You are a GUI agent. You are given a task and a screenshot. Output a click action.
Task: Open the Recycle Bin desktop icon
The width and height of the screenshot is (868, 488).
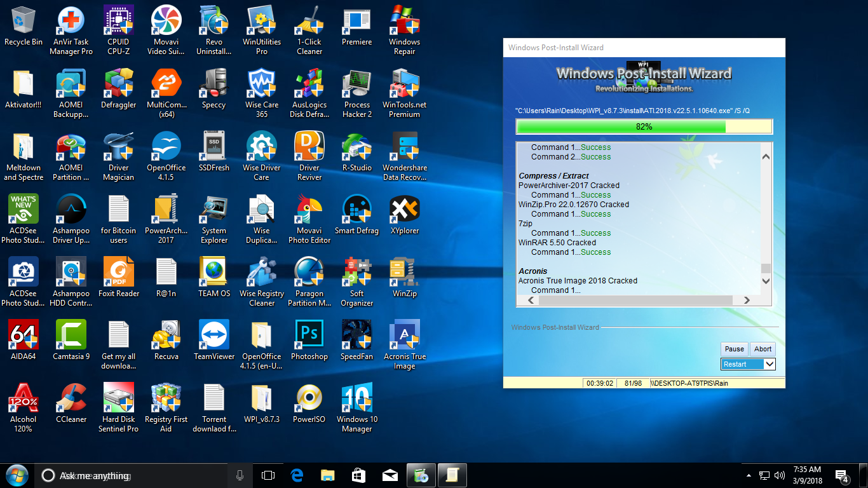pos(24,27)
